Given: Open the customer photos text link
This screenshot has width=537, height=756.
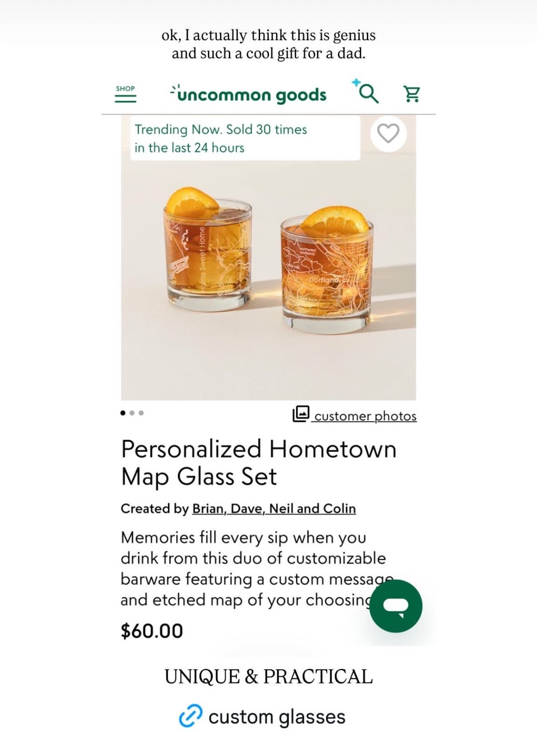Looking at the screenshot, I should (365, 416).
